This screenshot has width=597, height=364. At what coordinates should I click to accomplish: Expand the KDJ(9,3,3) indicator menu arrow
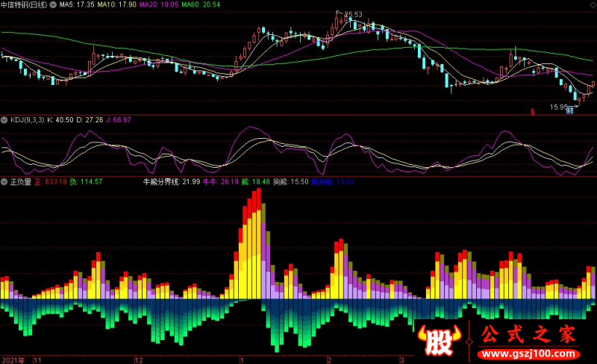pyautogui.click(x=4, y=120)
